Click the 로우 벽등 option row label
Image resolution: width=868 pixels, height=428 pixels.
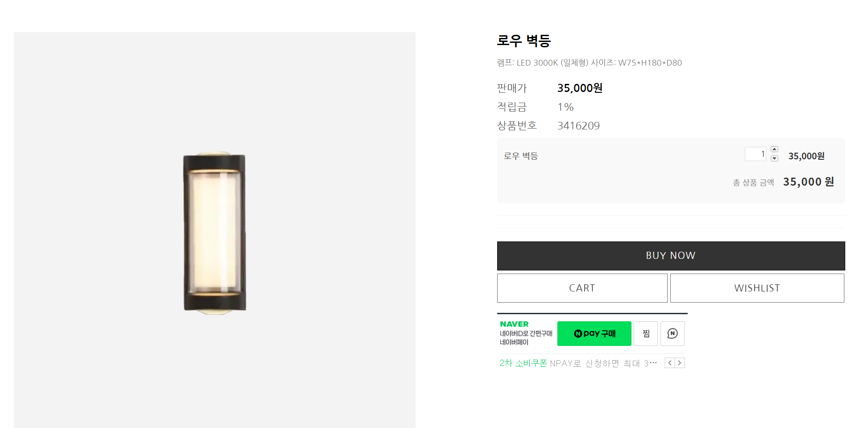click(x=521, y=156)
